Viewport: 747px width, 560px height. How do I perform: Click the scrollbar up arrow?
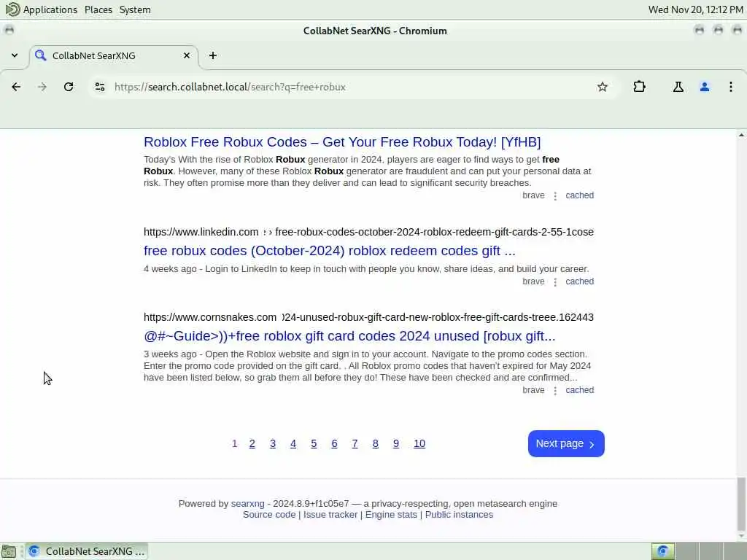click(x=741, y=135)
